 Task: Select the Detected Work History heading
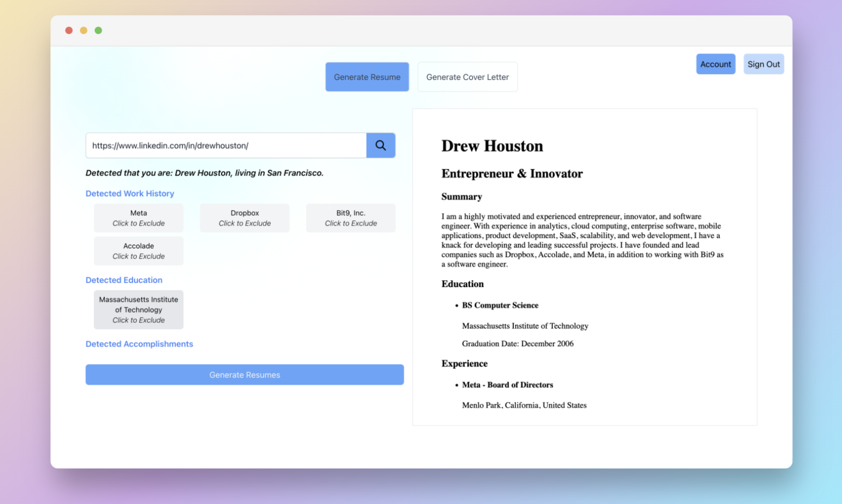pyautogui.click(x=130, y=194)
